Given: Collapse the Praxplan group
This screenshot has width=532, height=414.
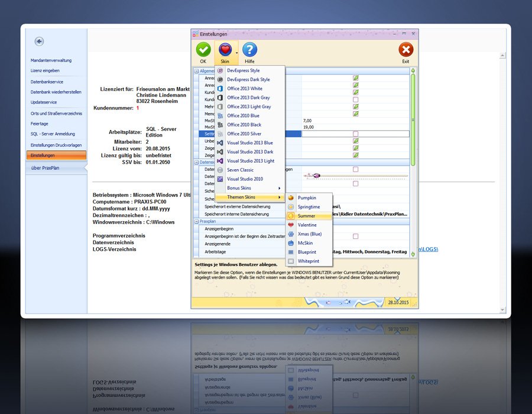Looking at the screenshot, I should [x=196, y=221].
